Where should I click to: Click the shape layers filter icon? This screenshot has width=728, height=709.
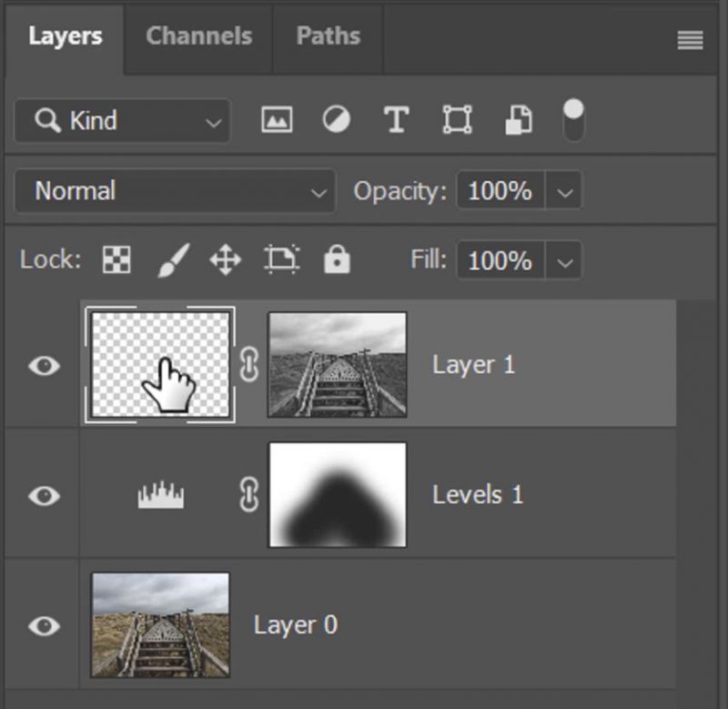(x=456, y=119)
